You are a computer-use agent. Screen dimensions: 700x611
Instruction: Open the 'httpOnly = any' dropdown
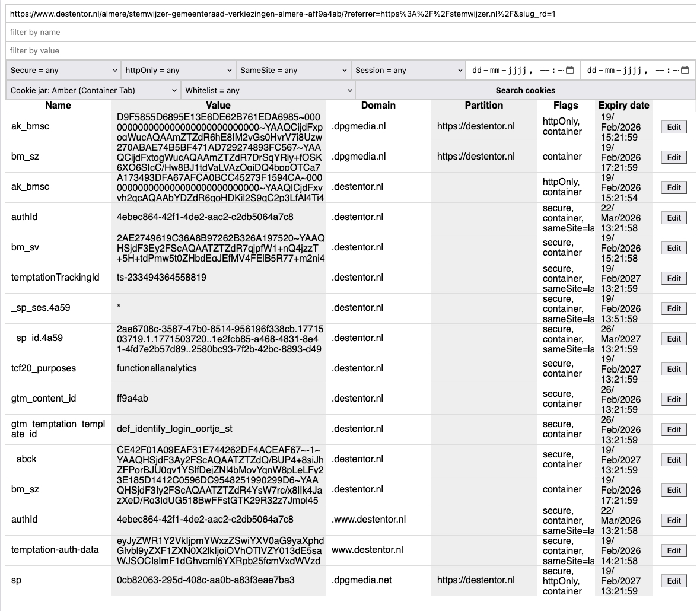[x=178, y=70]
